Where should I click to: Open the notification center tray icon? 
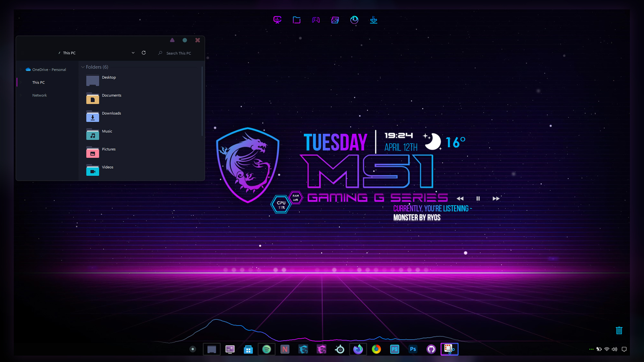pos(624,349)
